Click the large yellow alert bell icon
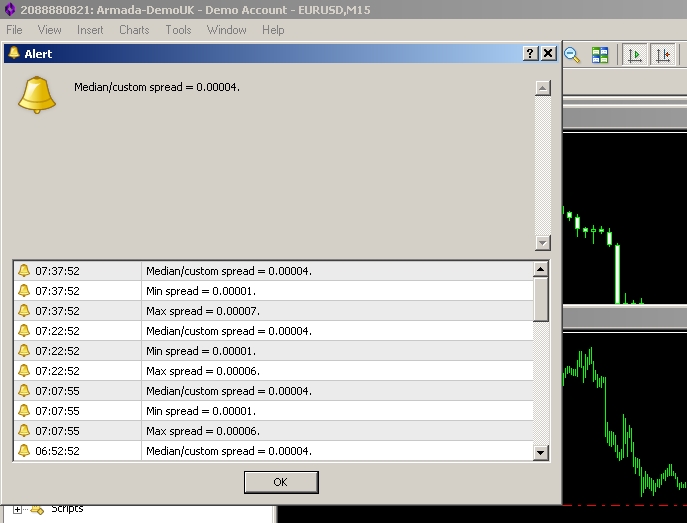 pos(37,95)
